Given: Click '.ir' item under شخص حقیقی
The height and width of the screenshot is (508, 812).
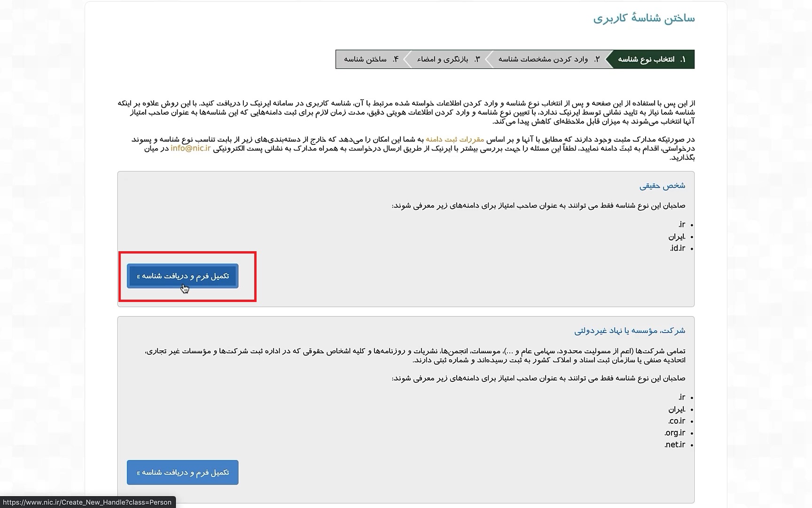Looking at the screenshot, I should [x=681, y=224].
